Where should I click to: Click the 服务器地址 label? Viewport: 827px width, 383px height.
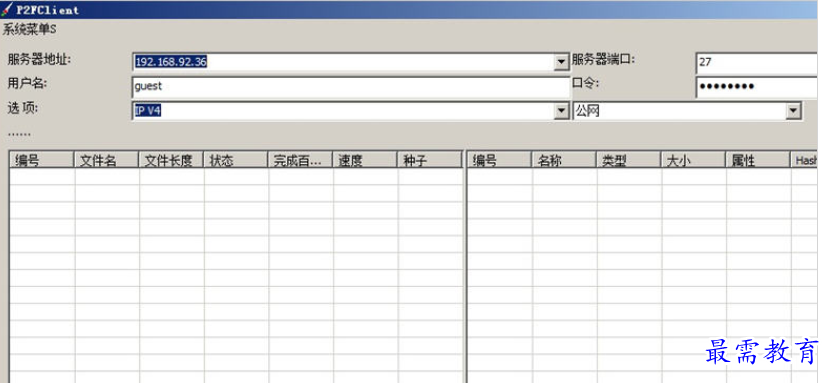(x=39, y=60)
